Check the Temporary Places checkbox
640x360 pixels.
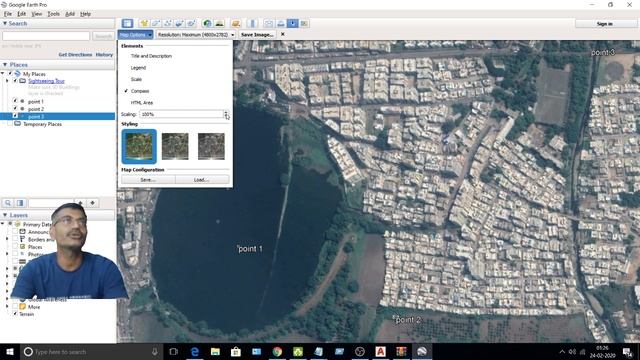(x=10, y=124)
